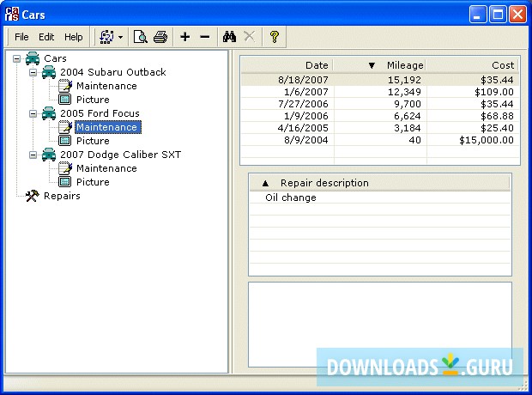The width and height of the screenshot is (532, 395).
Task: Click the binoculars Find icon
Action: (x=229, y=37)
